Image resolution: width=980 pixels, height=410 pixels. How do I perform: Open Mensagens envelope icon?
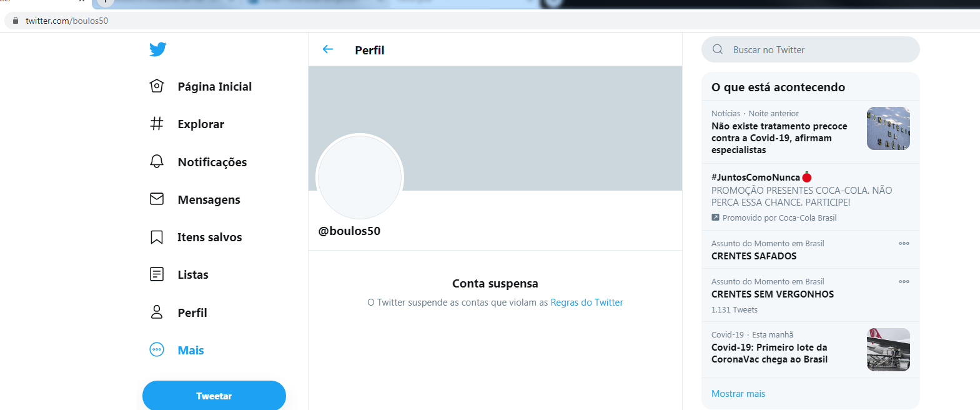point(157,199)
